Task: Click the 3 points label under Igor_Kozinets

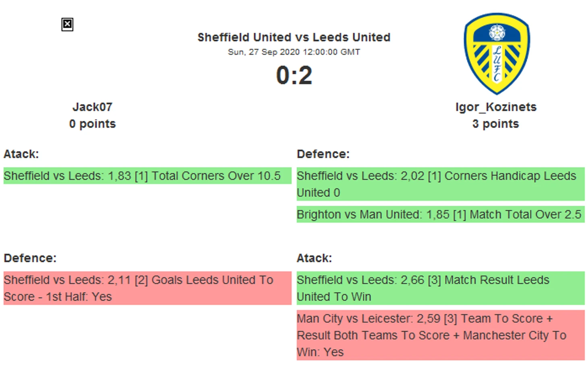Action: [495, 124]
